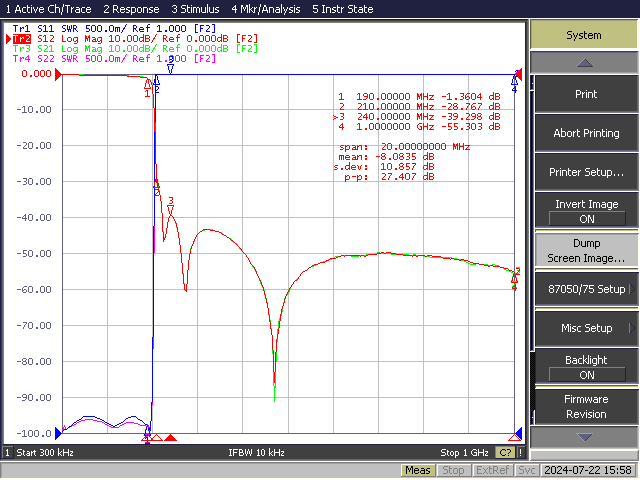Click marker 4 readout at 1 GHz
The image size is (640, 480).
click(419, 127)
